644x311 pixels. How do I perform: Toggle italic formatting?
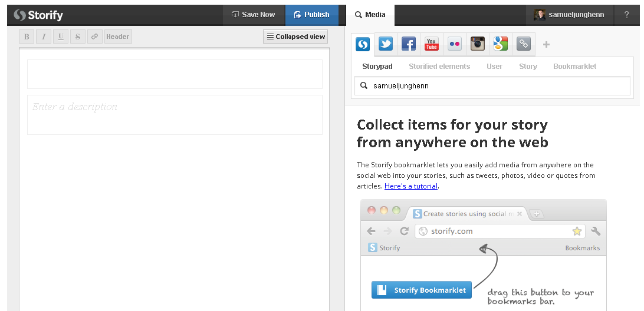[x=44, y=37]
